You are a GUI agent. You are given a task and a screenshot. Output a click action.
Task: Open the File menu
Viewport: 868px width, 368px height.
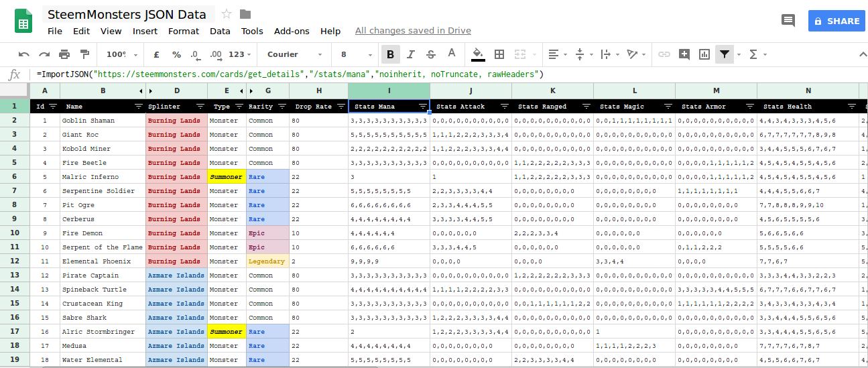tap(55, 31)
